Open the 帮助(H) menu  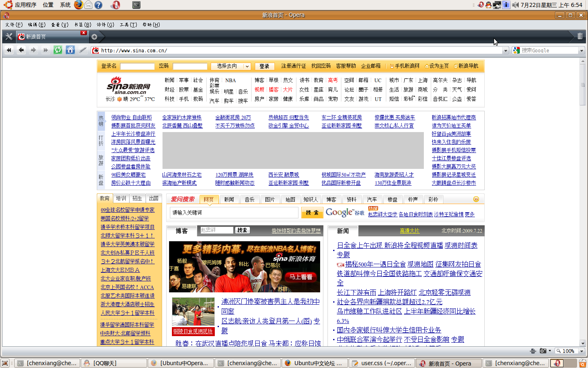[151, 25]
